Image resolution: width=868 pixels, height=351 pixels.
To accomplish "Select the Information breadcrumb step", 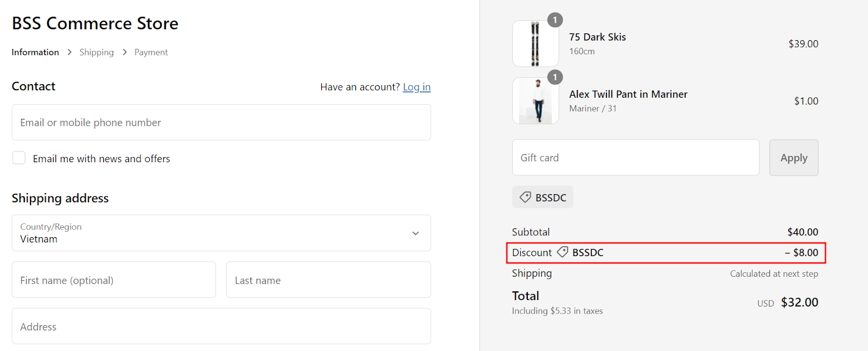I will pos(35,52).
